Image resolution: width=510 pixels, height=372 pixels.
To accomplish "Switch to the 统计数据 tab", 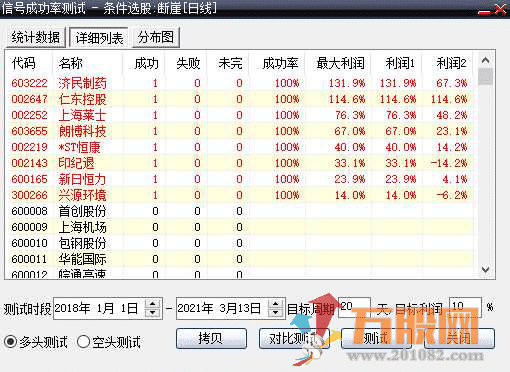I will click(36, 37).
